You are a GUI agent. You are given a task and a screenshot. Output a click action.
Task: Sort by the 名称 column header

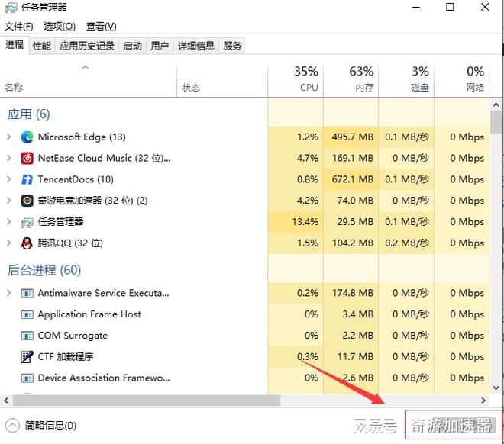[x=89, y=80]
